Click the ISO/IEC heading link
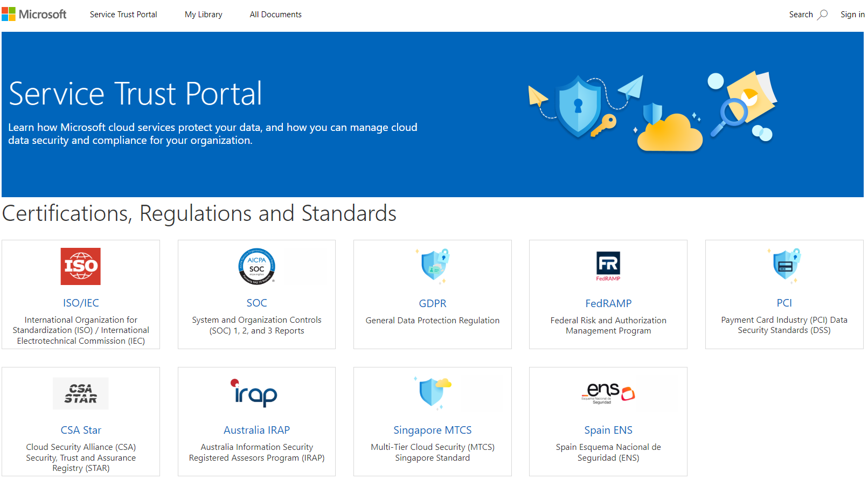Viewport: 868px width, 500px height. (x=80, y=303)
